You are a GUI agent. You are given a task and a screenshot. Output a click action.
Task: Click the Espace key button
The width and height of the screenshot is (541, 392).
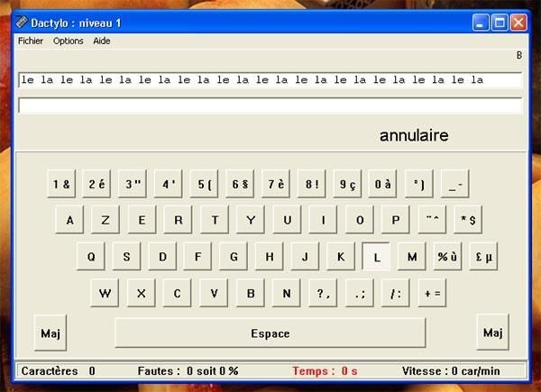(x=270, y=333)
